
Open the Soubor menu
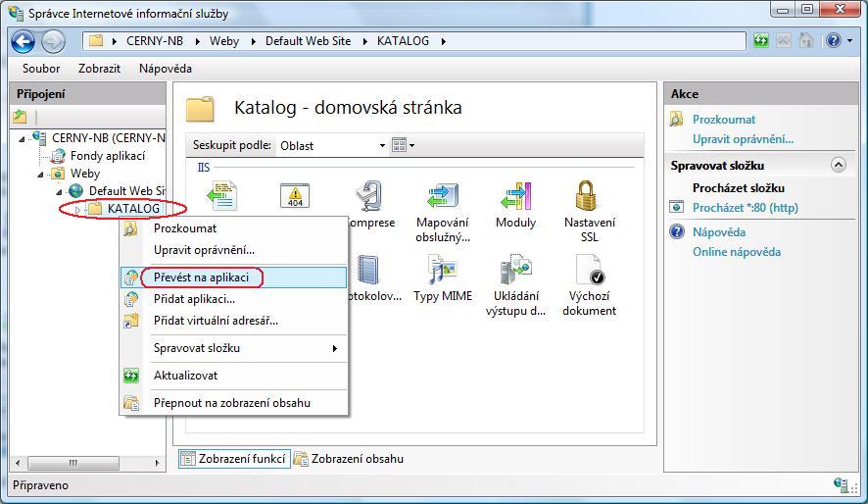coord(41,69)
